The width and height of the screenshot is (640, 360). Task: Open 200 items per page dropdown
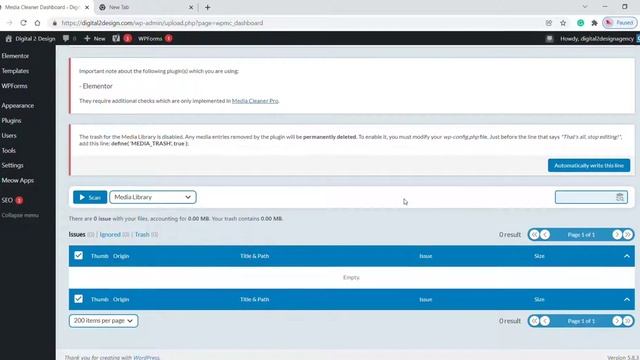(103, 321)
